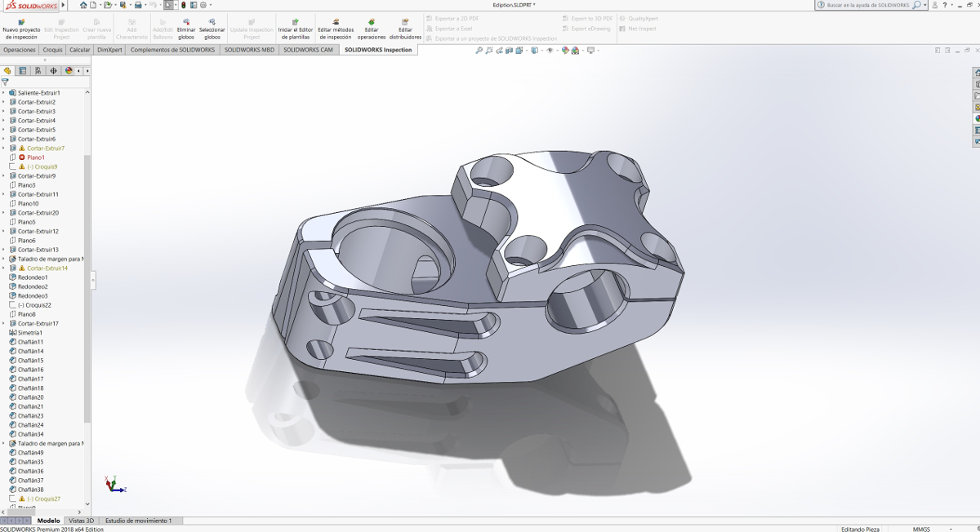The image size is (980, 532).
Task: Select Chaflán11 in the feature tree
Action: coord(30,342)
